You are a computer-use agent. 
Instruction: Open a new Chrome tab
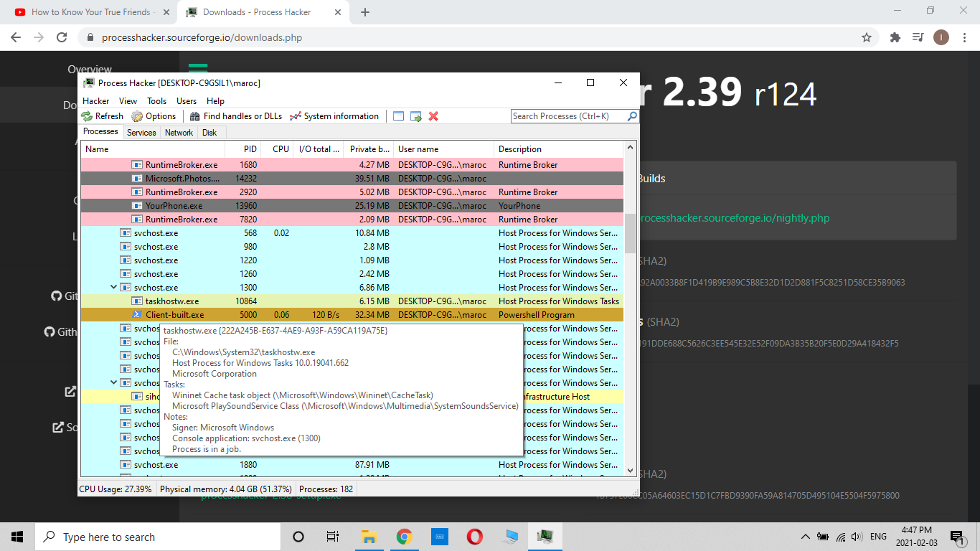(365, 12)
